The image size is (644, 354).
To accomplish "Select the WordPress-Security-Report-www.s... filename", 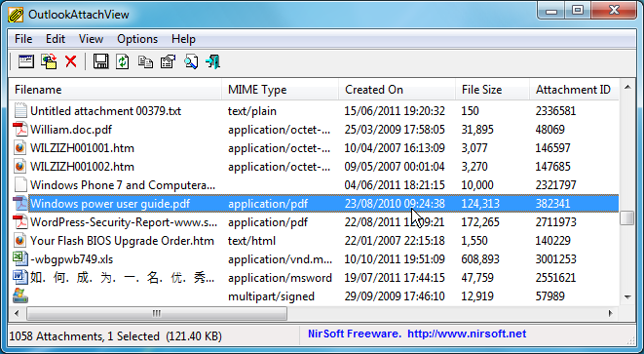I will tap(124, 222).
